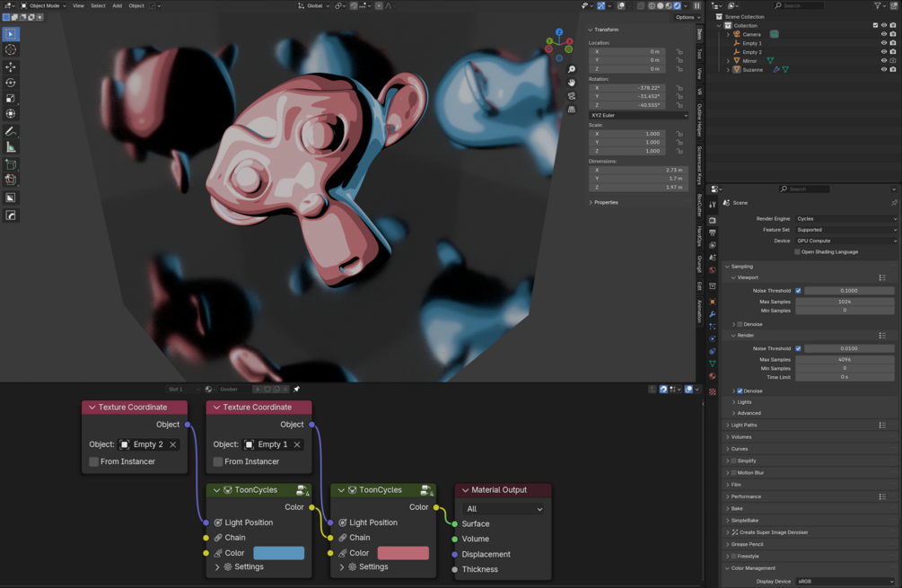902x588 pixels.
Task: Open the Object menu
Action: [136, 5]
